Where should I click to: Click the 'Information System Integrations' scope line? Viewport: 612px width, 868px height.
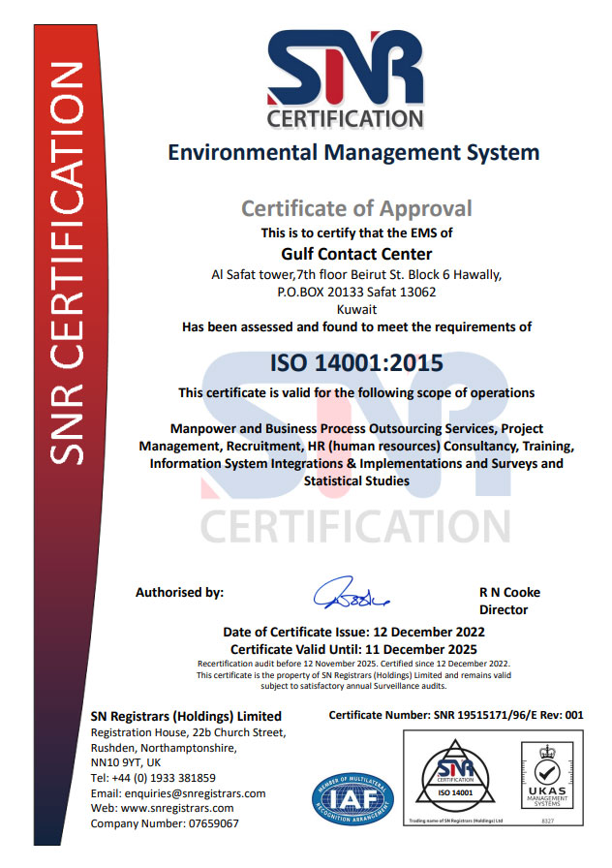point(356,463)
